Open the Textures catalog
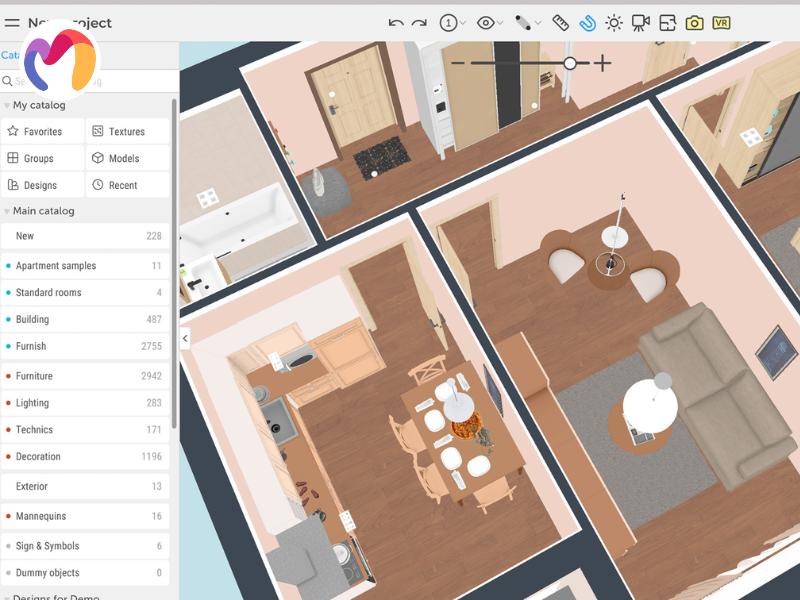 click(126, 131)
